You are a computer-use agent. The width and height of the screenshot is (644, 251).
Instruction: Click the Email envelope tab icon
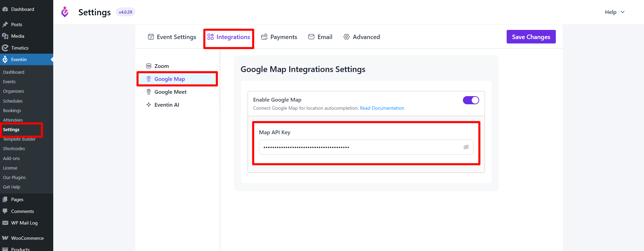311,37
